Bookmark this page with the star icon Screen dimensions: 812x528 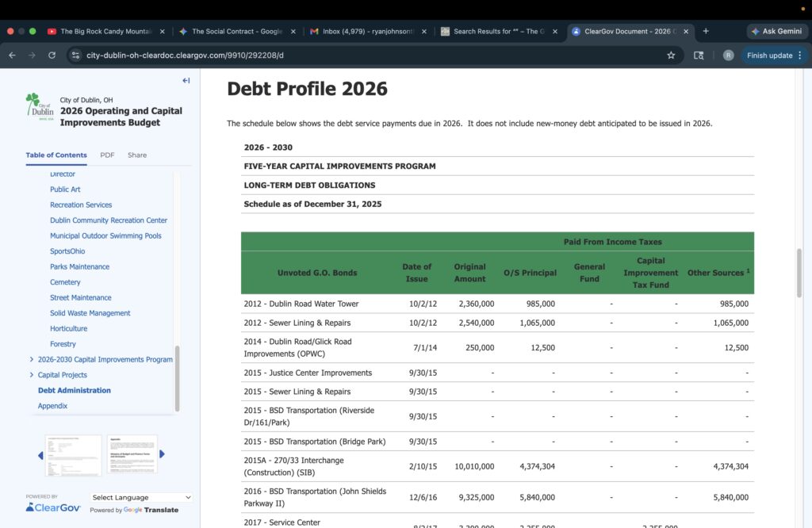(671, 55)
